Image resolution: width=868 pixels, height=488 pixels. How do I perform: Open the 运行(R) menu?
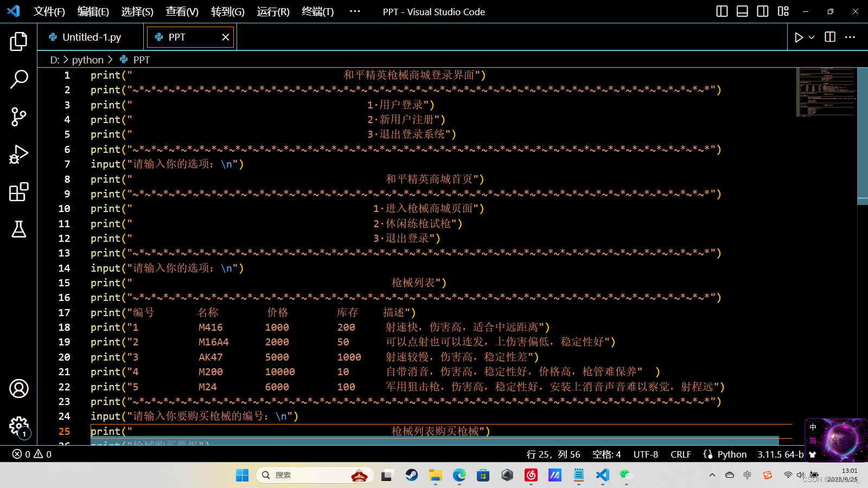pyautogui.click(x=273, y=11)
